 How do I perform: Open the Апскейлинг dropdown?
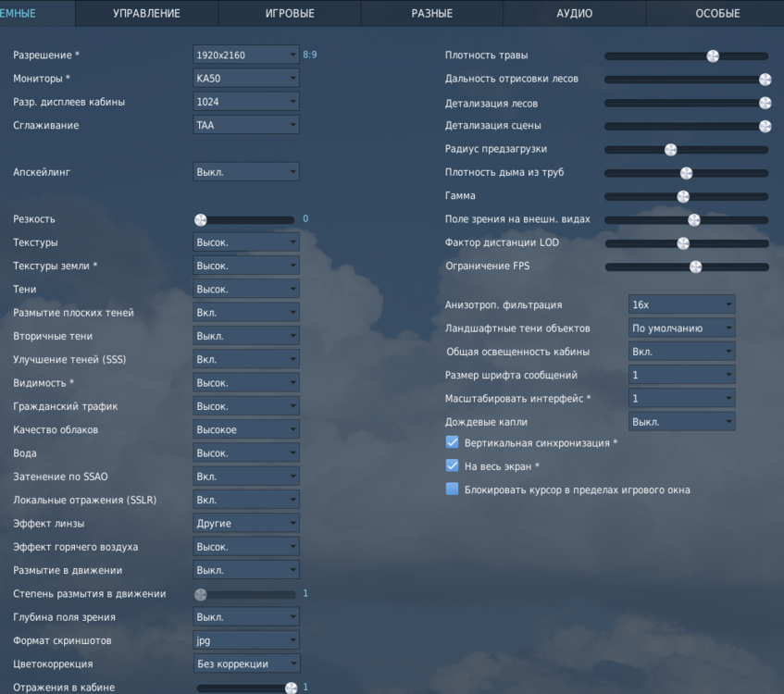[x=246, y=171]
